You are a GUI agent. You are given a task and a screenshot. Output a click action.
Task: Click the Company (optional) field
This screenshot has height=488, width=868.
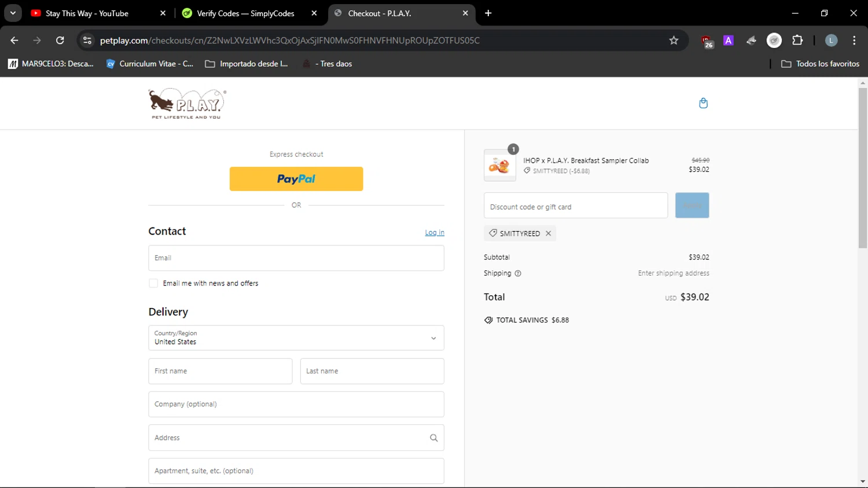point(296,404)
